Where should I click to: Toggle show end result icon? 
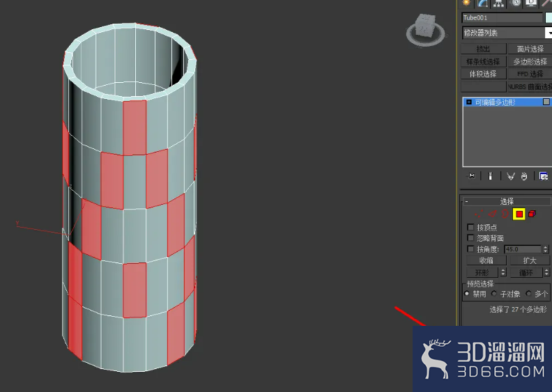coord(490,175)
